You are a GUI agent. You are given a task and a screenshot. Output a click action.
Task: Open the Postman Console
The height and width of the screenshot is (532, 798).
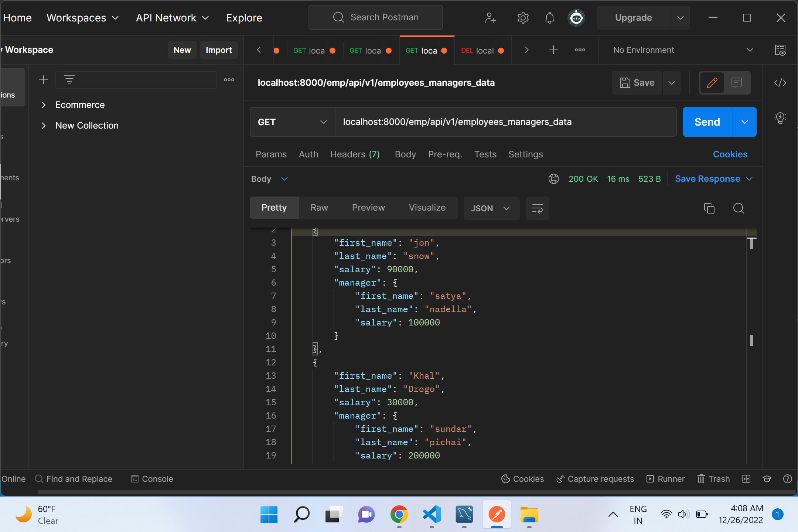point(151,479)
